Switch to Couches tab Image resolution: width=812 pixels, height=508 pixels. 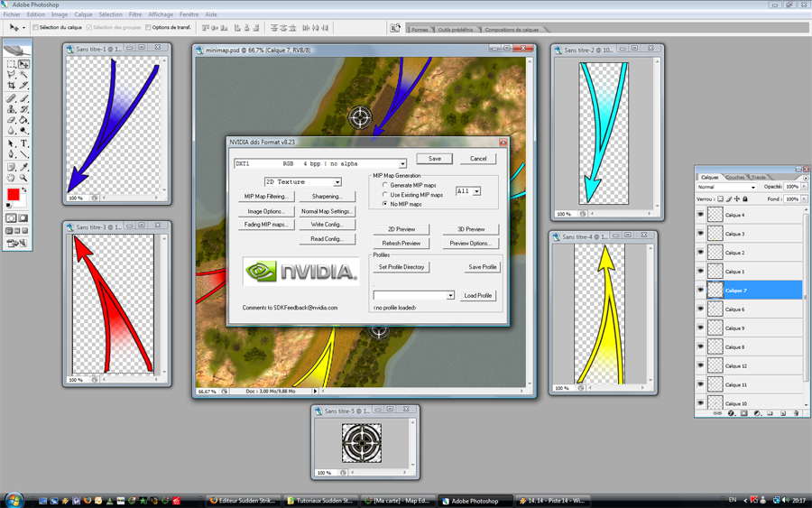coord(735,177)
